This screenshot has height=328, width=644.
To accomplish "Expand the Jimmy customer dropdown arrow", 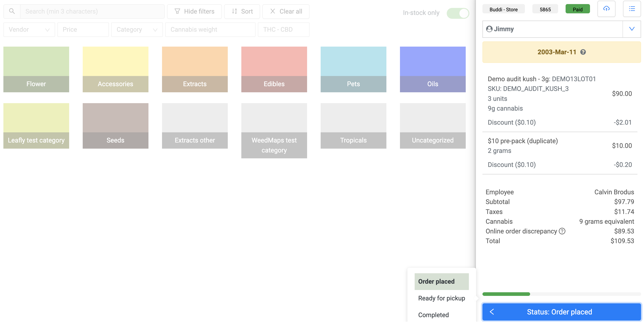I will pos(632,29).
